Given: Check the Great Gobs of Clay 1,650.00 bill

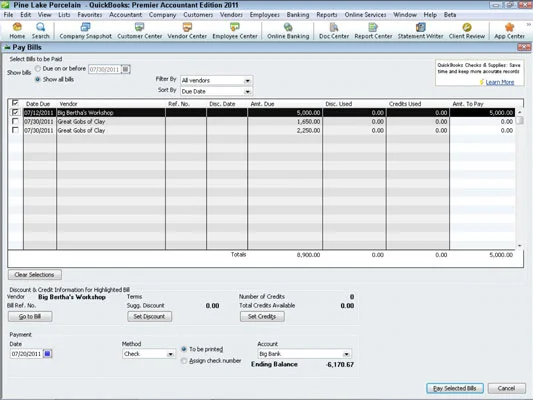Looking at the screenshot, I should [15, 121].
